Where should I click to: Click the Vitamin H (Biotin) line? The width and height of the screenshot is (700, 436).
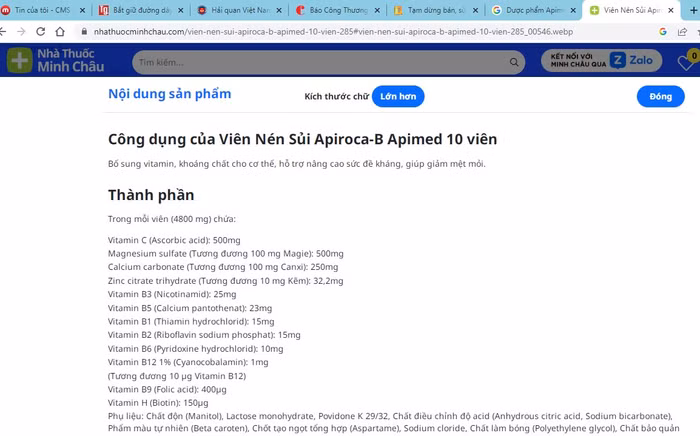158,403
